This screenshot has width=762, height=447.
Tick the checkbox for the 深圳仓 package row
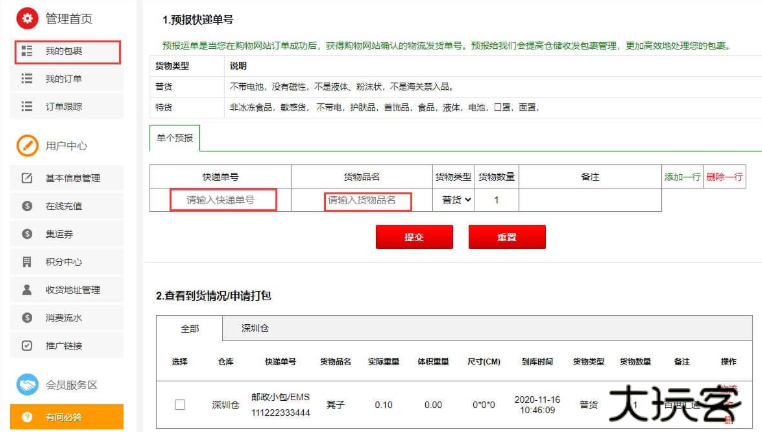[180, 405]
